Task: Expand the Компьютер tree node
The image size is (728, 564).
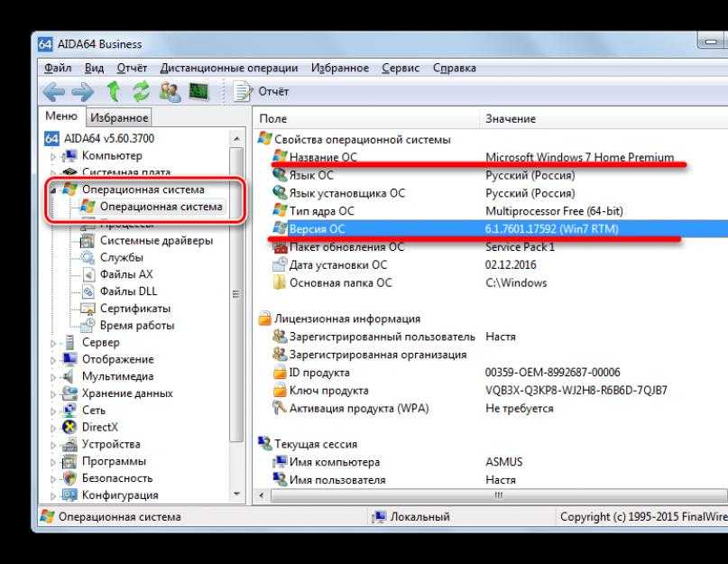Action: (53, 156)
